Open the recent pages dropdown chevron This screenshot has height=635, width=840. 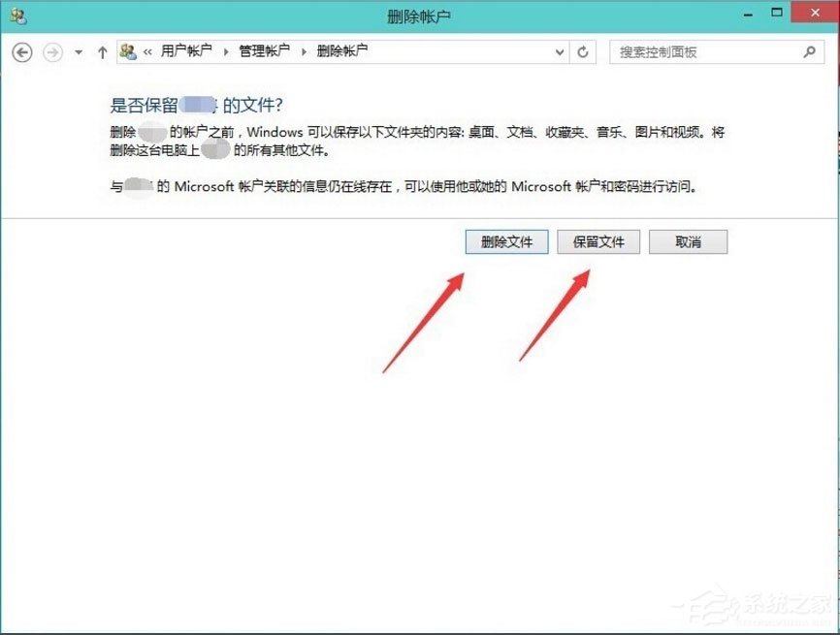coord(77,52)
